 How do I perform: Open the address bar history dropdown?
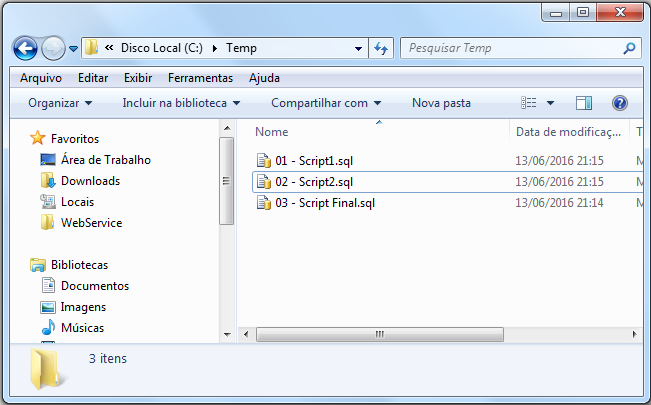[x=358, y=49]
